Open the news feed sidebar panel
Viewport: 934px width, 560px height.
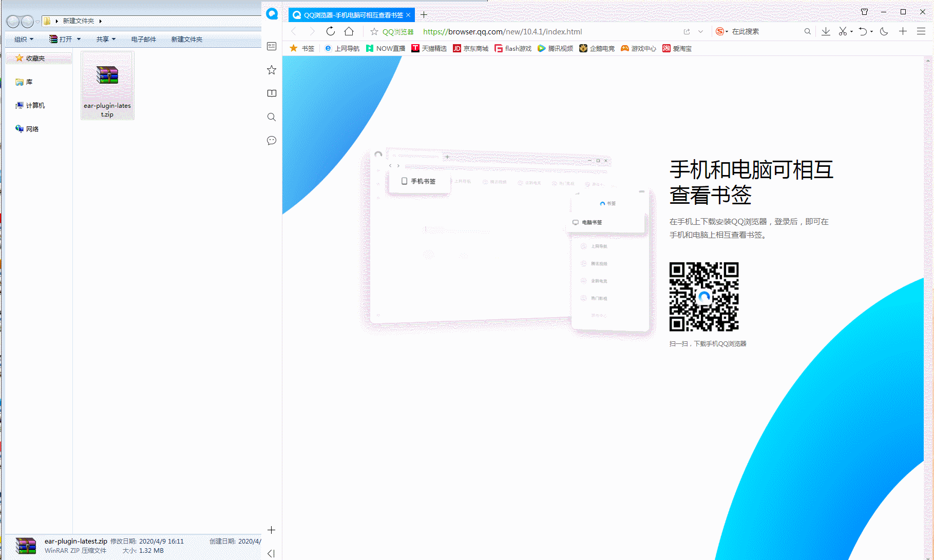272,46
